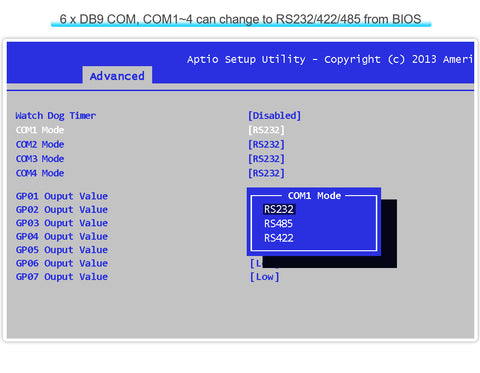480x373 pixels.
Task: Switch to the Advanced tab
Action: (117, 76)
